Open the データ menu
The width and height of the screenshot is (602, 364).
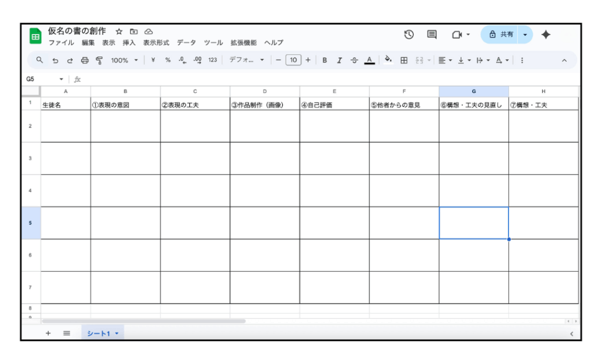click(x=186, y=43)
